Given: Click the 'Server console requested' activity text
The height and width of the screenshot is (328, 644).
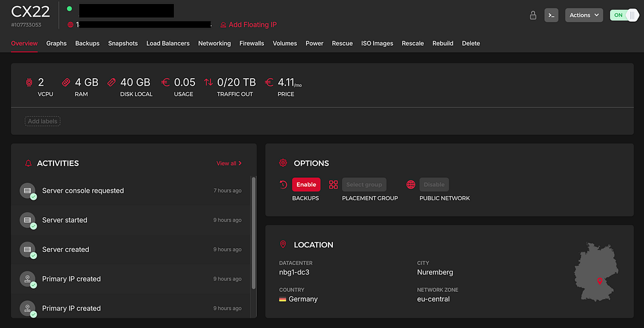Looking at the screenshot, I should coord(83,191).
